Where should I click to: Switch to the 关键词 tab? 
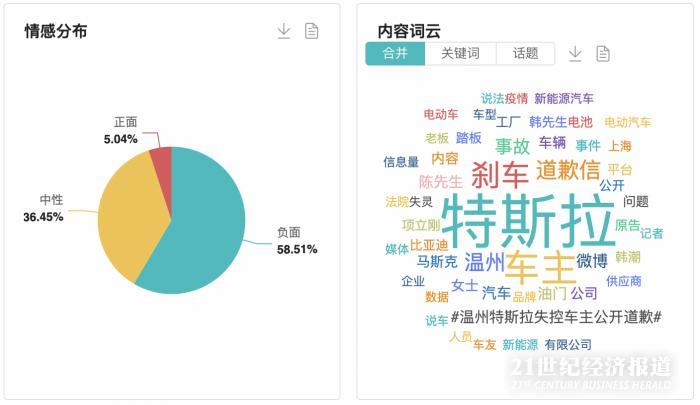460,54
